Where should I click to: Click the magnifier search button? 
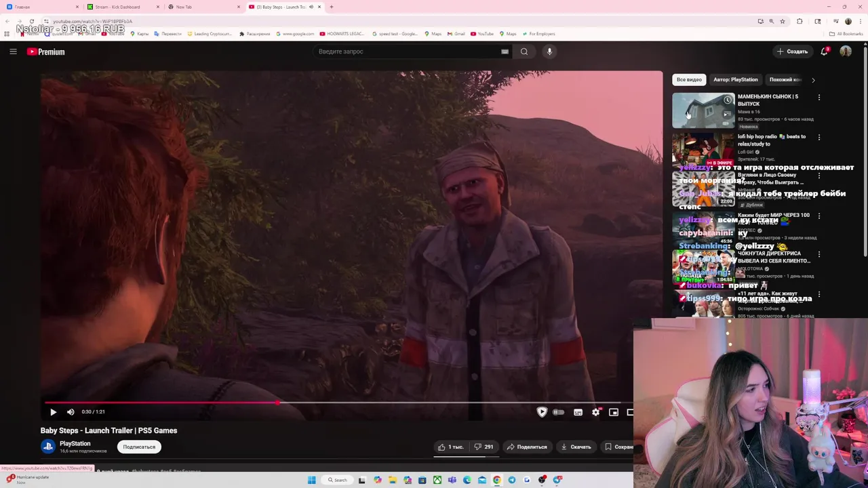pyautogui.click(x=524, y=52)
